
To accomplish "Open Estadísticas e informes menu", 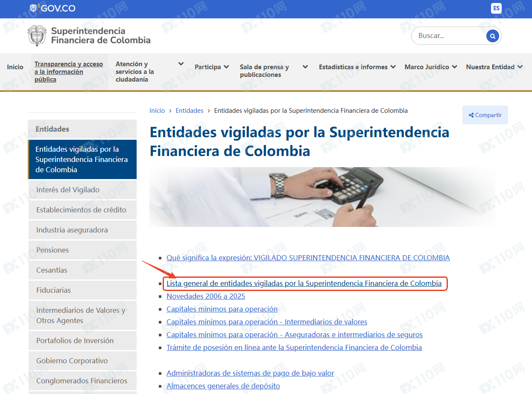I will point(353,67).
